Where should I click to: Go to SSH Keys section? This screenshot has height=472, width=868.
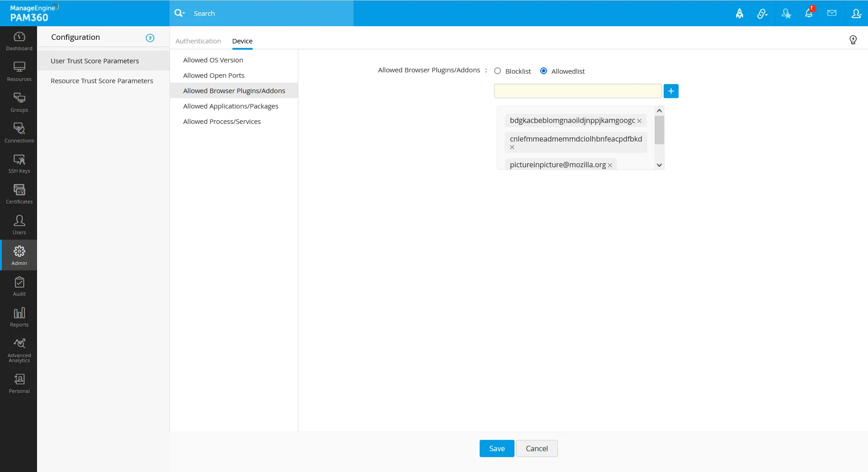coord(19,164)
